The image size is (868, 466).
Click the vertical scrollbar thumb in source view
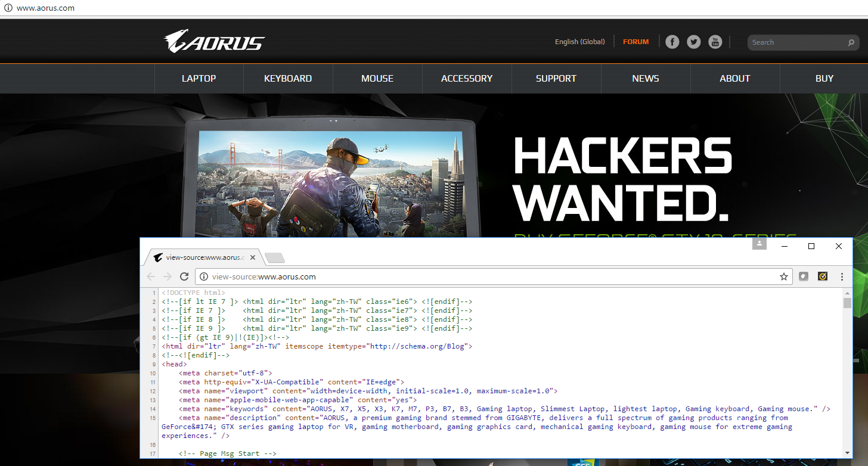coord(847,303)
